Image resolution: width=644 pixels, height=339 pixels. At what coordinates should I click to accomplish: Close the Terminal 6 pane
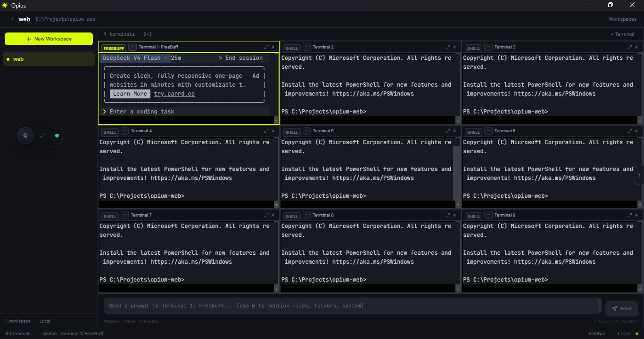pyautogui.click(x=636, y=131)
